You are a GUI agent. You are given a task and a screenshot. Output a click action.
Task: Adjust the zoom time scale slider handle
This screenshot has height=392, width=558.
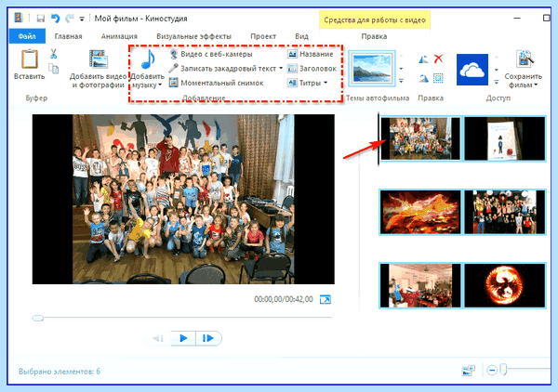[x=503, y=370]
